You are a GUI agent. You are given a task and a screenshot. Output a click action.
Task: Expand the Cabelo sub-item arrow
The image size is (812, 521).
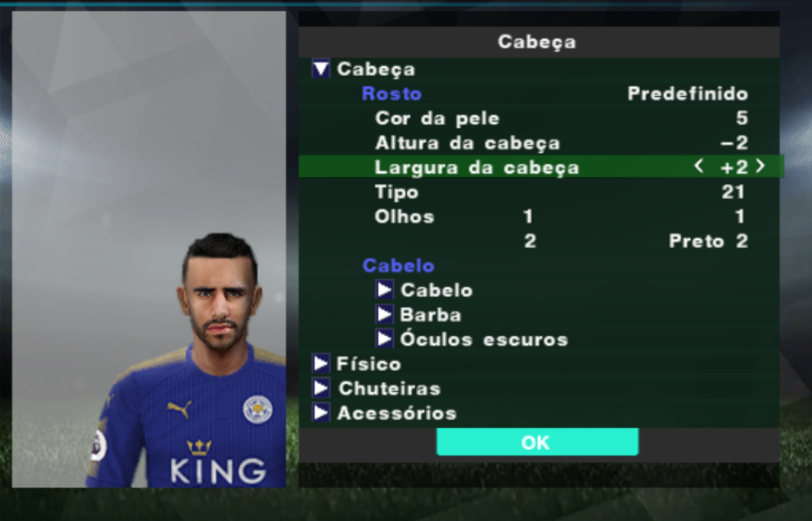point(384,290)
